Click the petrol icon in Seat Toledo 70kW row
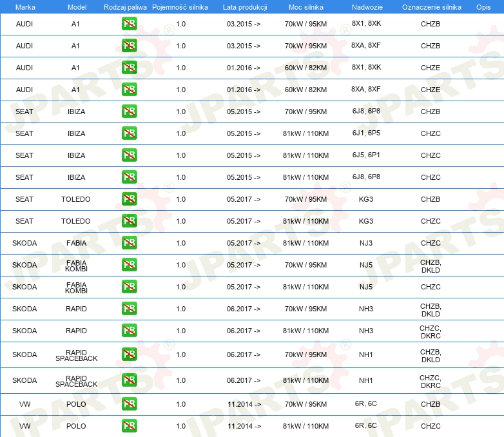The height and width of the screenshot is (437, 504). coord(129,199)
